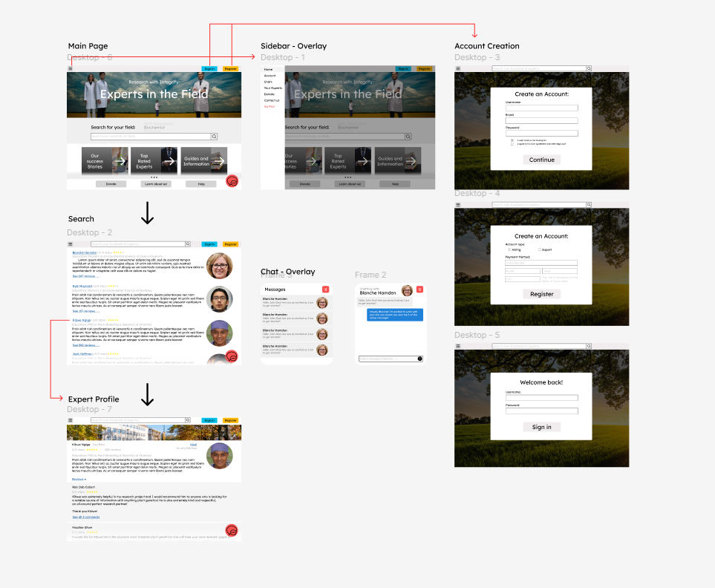Open red chat bubble on Main Page

point(232,181)
